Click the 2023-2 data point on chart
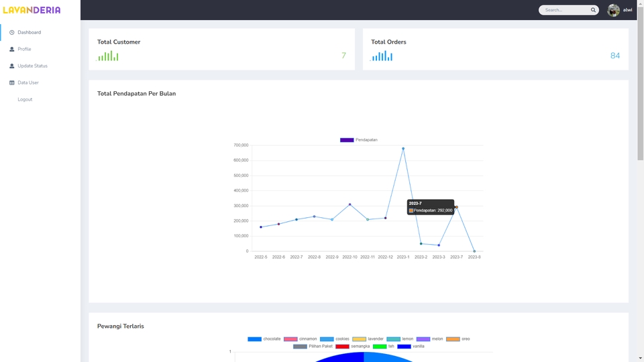 pyautogui.click(x=421, y=244)
